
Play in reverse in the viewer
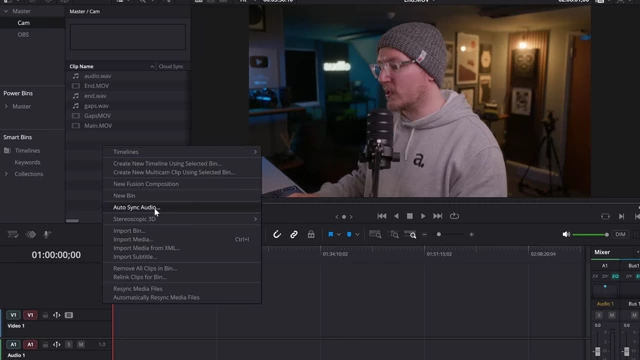point(396,216)
